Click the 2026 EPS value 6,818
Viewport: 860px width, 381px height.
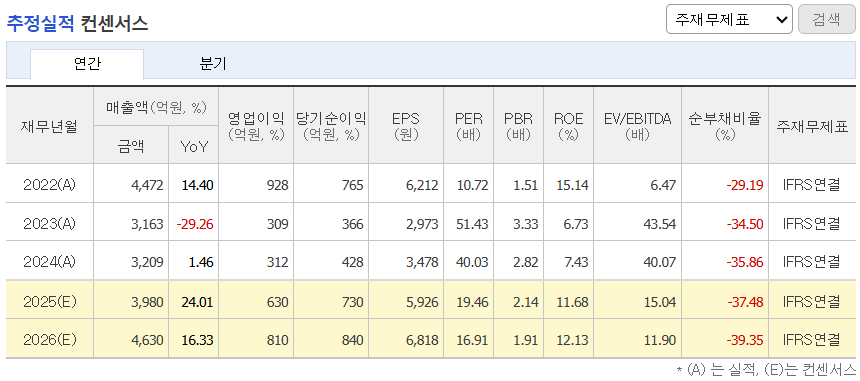(x=423, y=341)
